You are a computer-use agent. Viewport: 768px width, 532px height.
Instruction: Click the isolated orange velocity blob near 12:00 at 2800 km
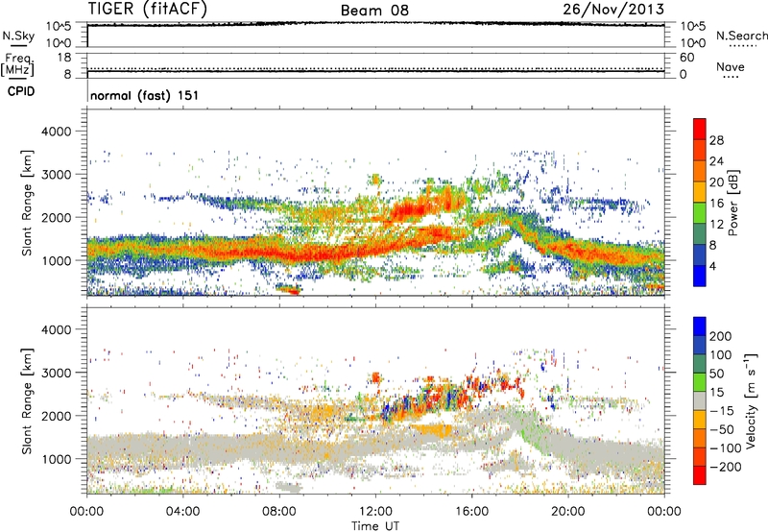[x=375, y=377]
